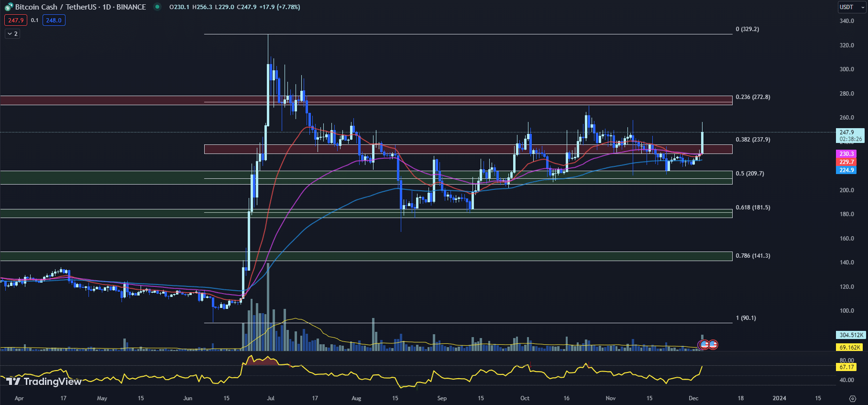Image resolution: width=868 pixels, height=405 pixels.
Task: Click the TradingView logo watermark
Action: tap(44, 381)
